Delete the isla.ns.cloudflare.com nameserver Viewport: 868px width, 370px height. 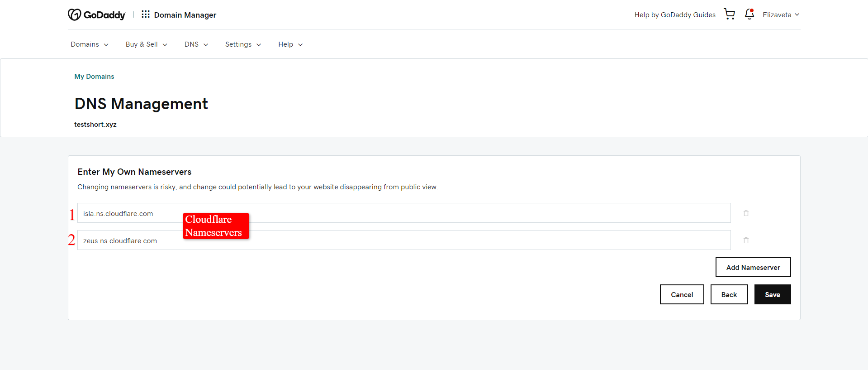point(746,213)
